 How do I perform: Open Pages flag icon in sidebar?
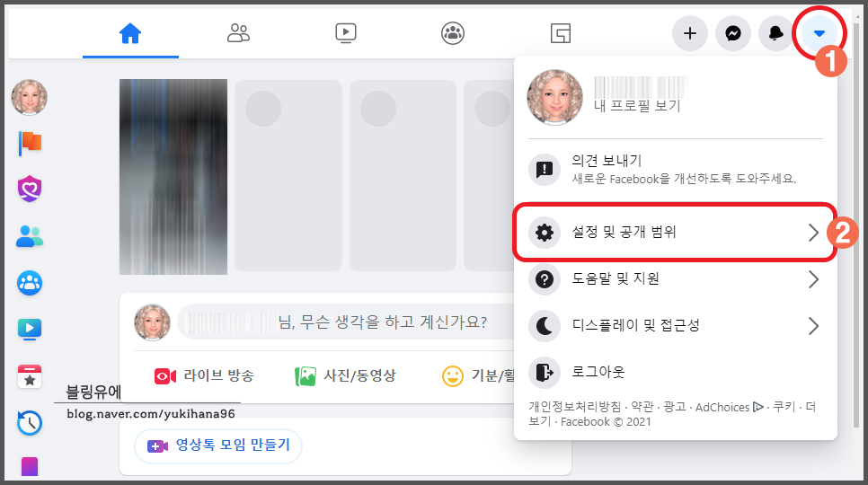pos(30,143)
